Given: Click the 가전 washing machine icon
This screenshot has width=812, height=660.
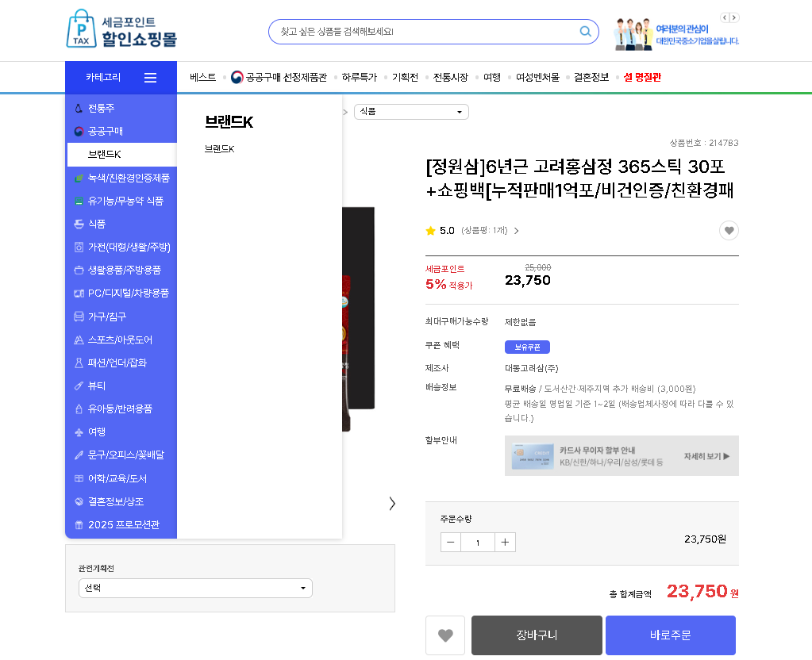Looking at the screenshot, I should pyautogui.click(x=79, y=247).
